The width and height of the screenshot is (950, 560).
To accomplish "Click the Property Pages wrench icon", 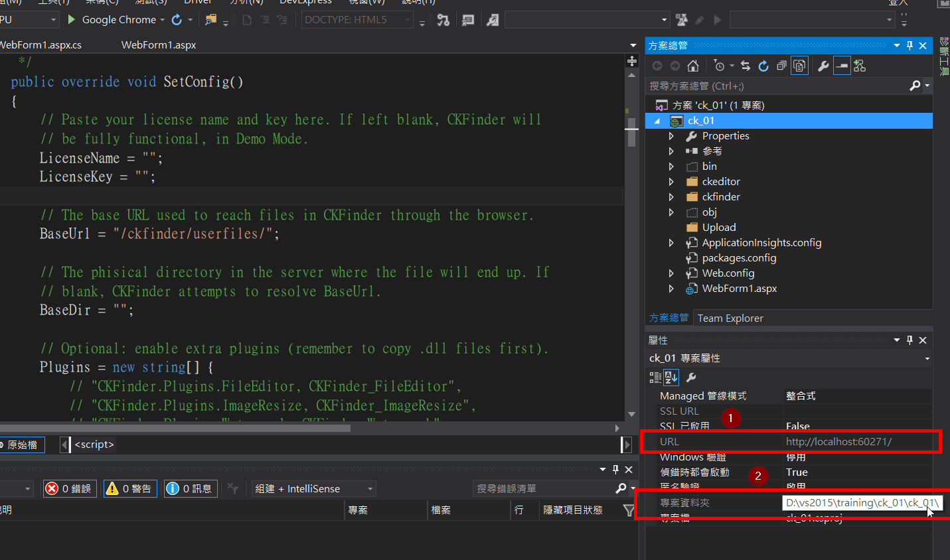I will 691,378.
